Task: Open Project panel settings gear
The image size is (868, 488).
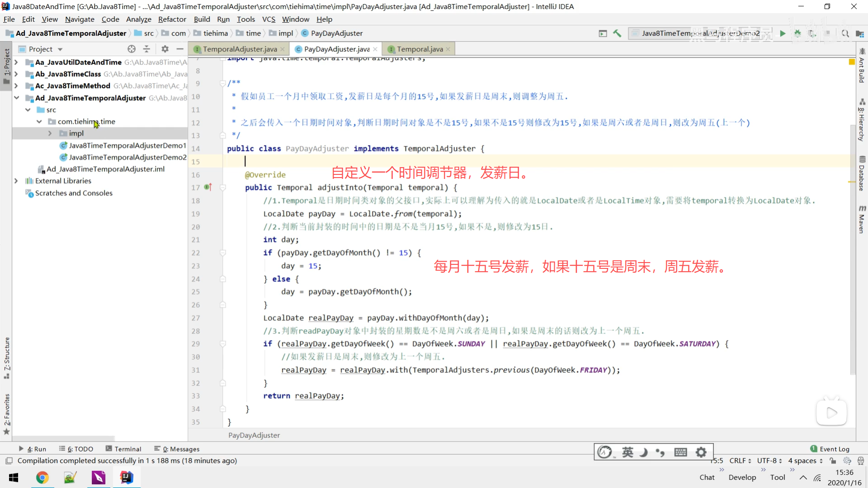Action: pos(165,49)
